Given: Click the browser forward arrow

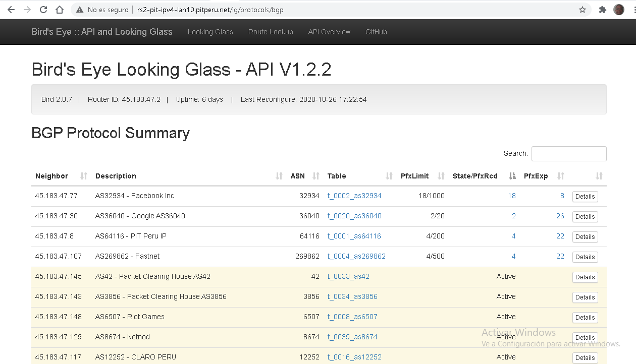Looking at the screenshot, I should click(x=27, y=10).
